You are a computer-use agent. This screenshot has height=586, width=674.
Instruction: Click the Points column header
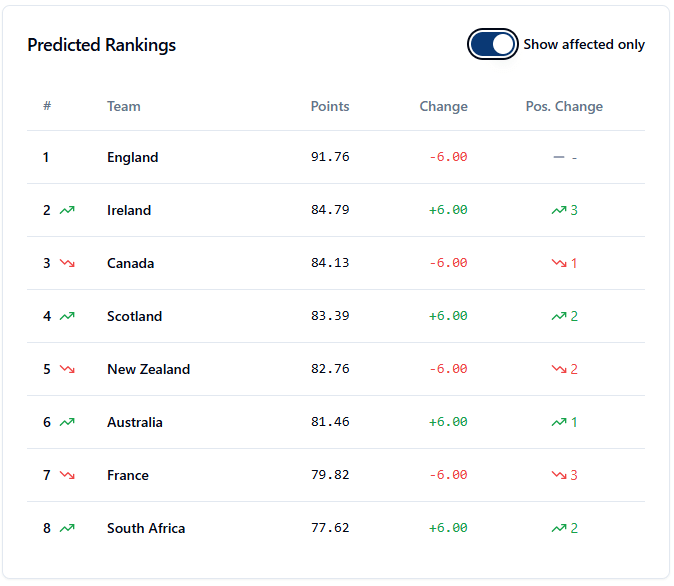(x=330, y=106)
